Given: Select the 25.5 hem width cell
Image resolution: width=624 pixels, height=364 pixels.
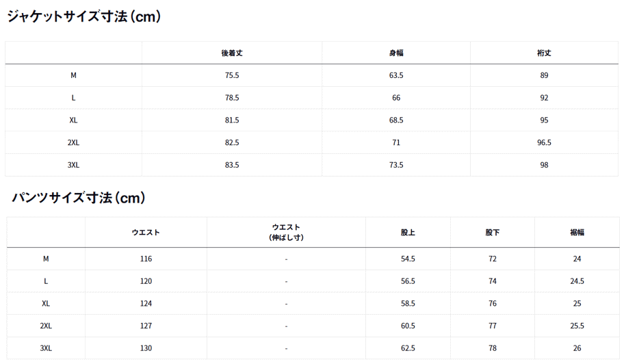Looking at the screenshot, I should (577, 326).
